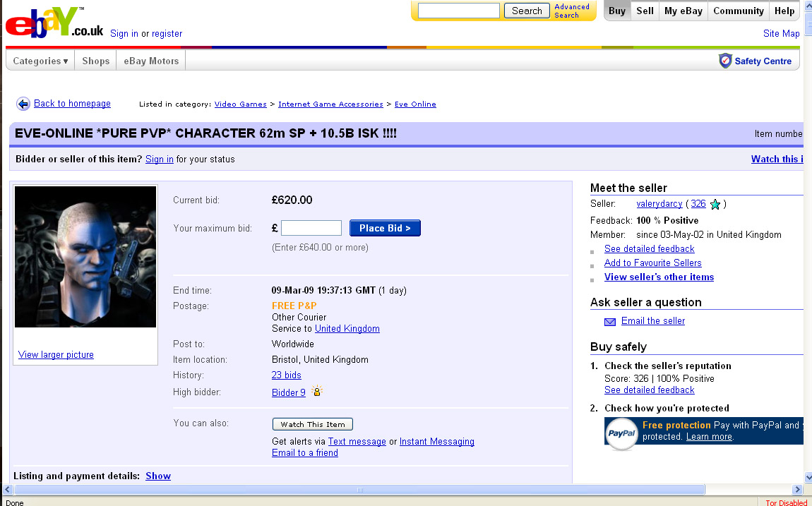812x506 pixels.
Task: Open View seller's other items link
Action: (x=659, y=277)
